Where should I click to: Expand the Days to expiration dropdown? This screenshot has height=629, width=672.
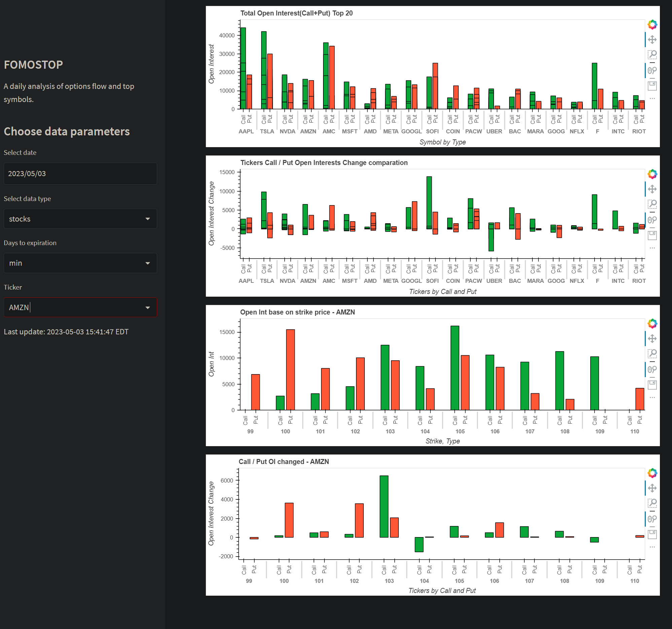point(80,263)
